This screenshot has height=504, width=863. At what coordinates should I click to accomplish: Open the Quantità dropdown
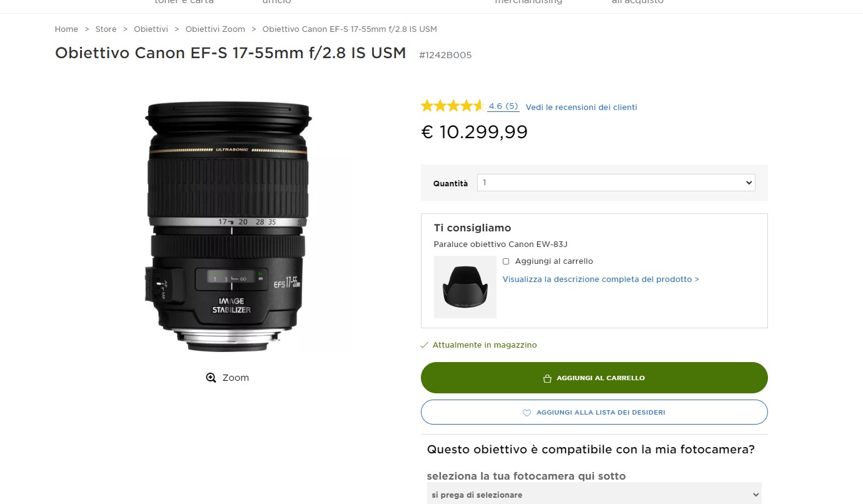[x=616, y=183]
